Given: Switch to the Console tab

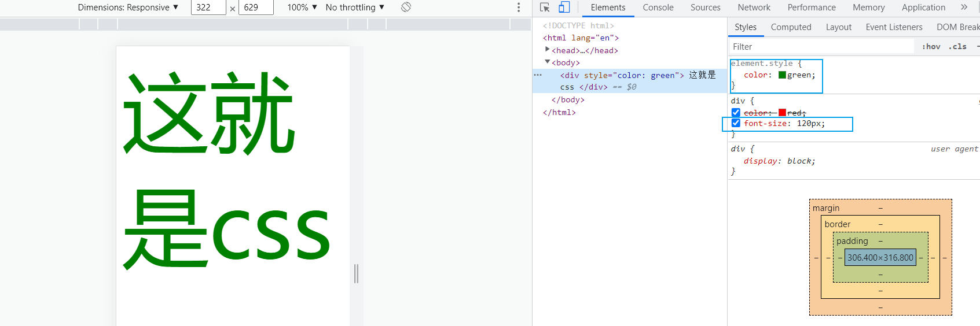Looking at the screenshot, I should [x=658, y=8].
